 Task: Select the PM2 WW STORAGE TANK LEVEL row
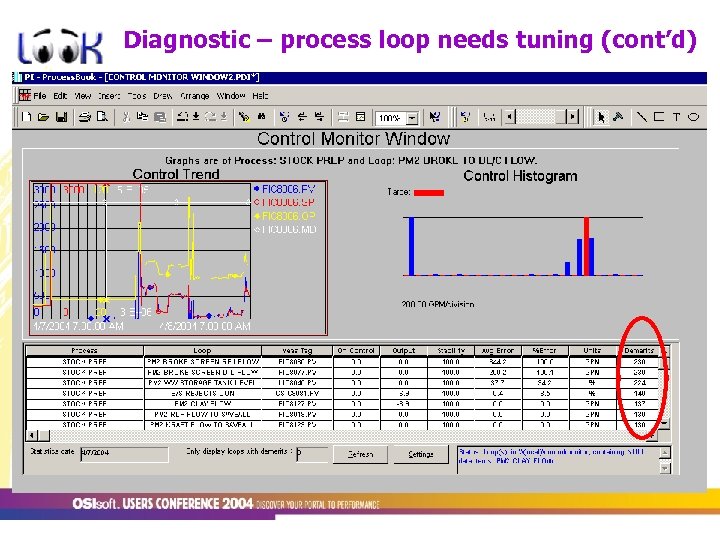[343, 383]
